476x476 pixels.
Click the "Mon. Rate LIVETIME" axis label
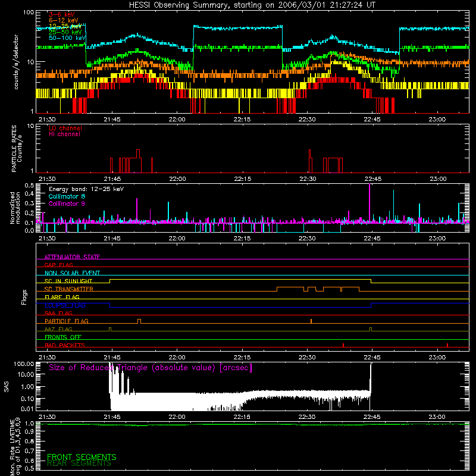click(x=15, y=447)
